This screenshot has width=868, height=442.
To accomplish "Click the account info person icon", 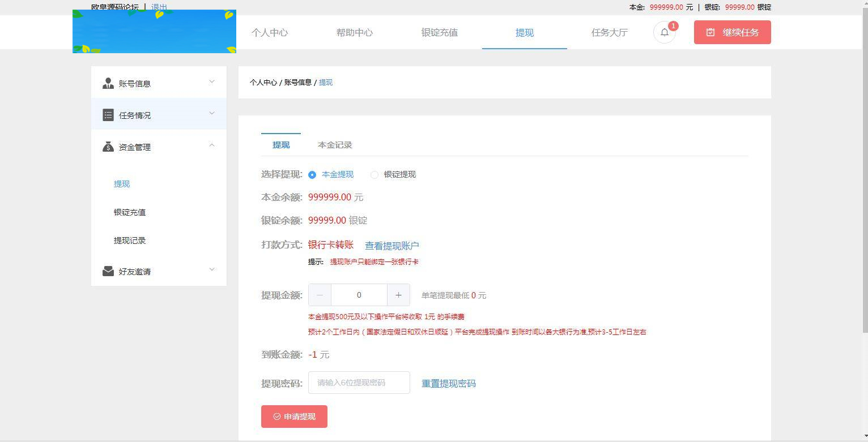I will point(108,83).
